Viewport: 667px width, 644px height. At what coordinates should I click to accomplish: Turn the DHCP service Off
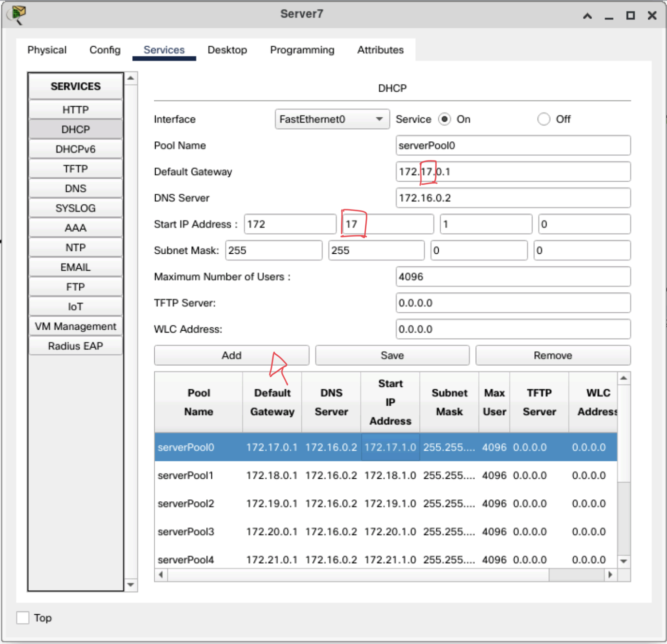[x=543, y=119]
